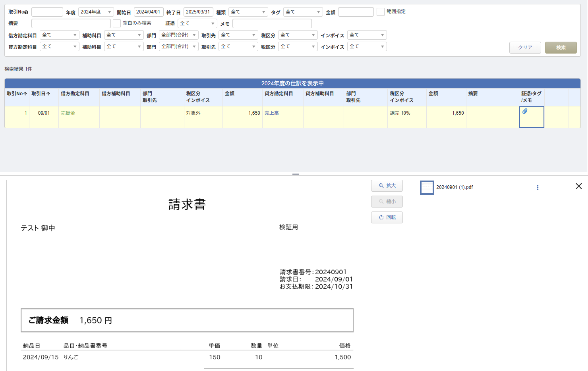Click the 摘要 text input field

71,23
